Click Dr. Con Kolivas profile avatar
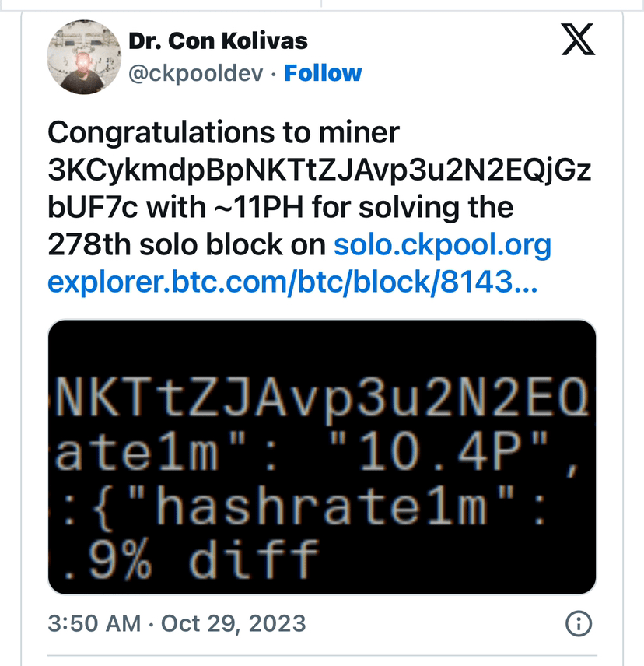 pos(80,56)
